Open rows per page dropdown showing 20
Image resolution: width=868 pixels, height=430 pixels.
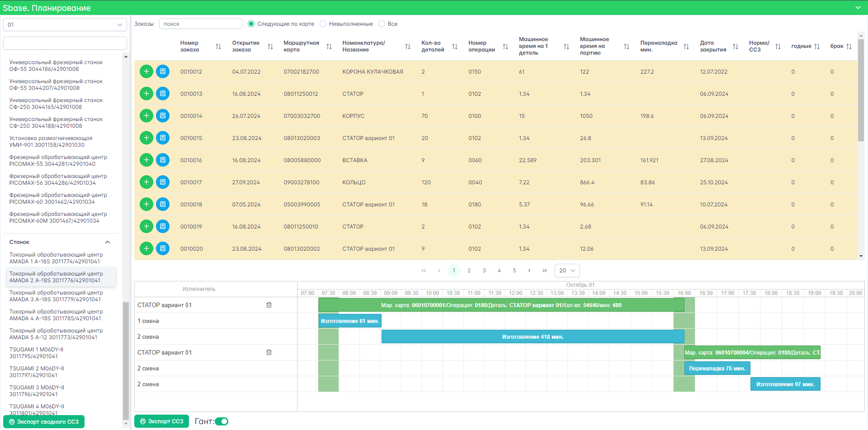coord(567,271)
